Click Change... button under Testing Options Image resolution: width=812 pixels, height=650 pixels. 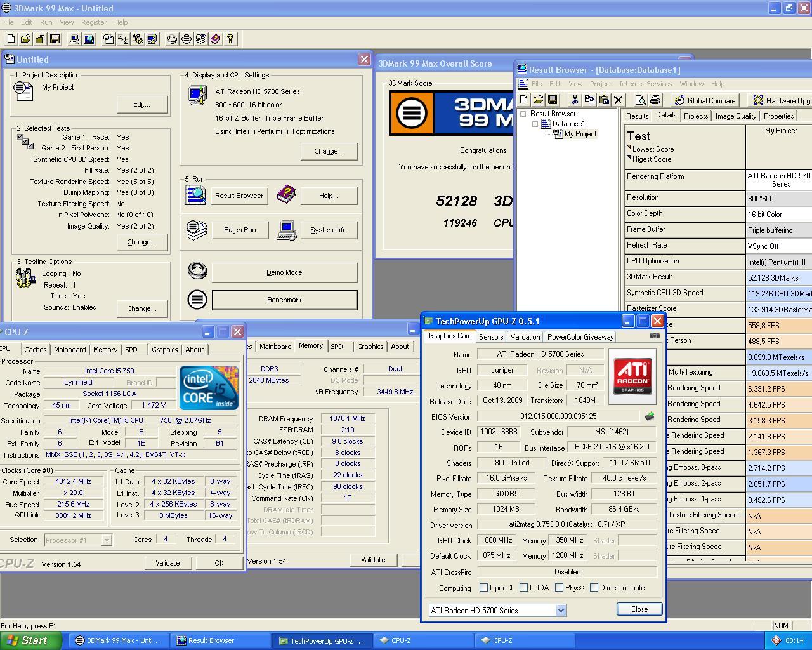[141, 308]
